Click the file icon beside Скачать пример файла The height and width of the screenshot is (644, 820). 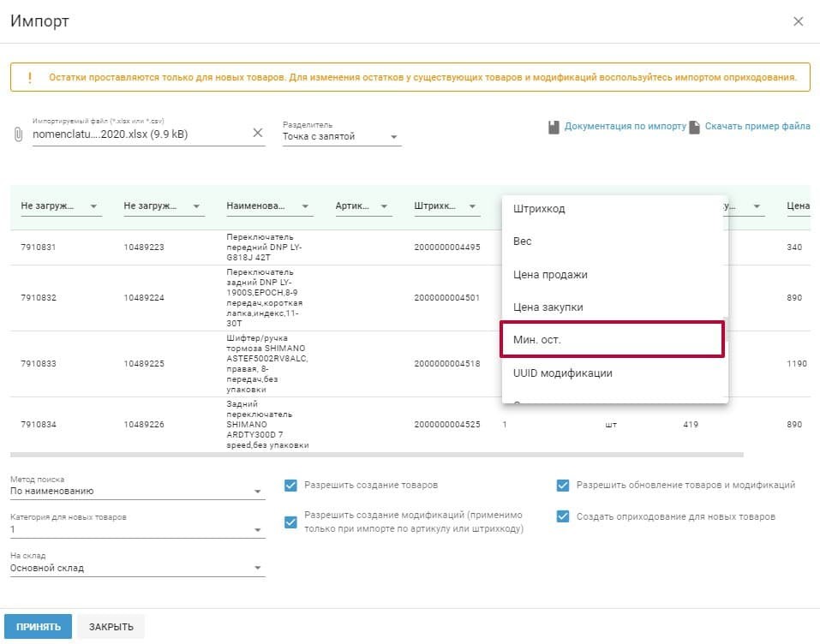point(695,127)
